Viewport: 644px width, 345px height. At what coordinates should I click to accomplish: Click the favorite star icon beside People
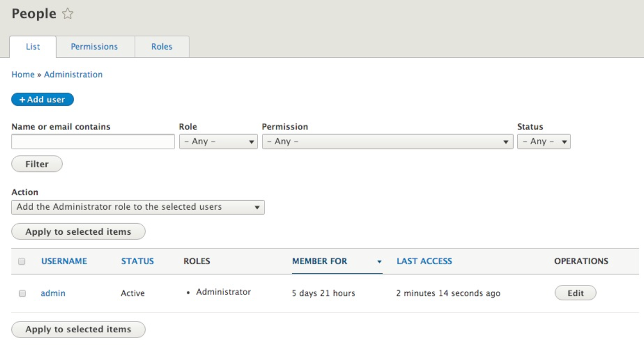[x=68, y=15]
